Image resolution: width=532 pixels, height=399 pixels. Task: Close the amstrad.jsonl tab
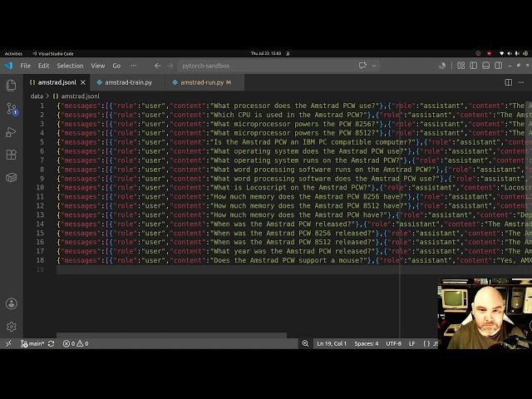point(83,82)
